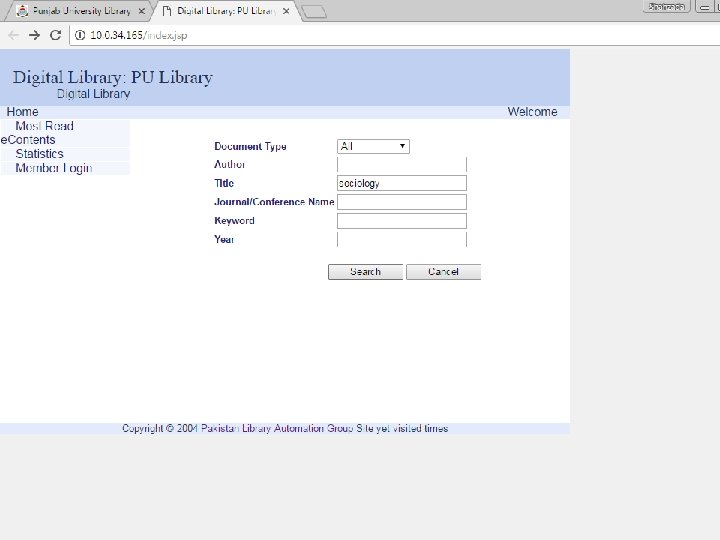
Task: Click the Digital Library subtitle text
Action: pyautogui.click(x=93, y=94)
